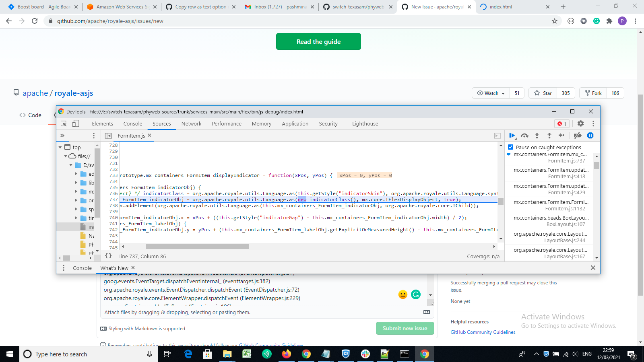Show more navigator tabs chevron
Viewport: 644px width, 362px height.
pos(62,136)
